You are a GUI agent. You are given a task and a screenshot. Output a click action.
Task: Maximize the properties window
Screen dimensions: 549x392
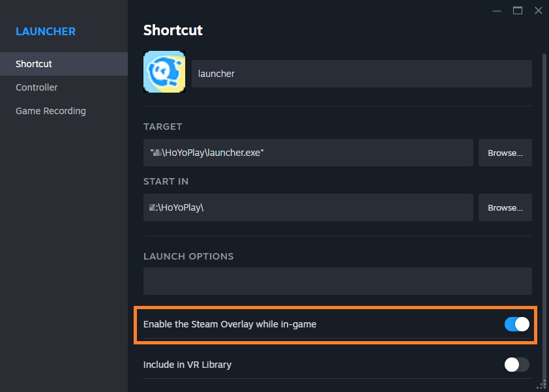[x=518, y=10]
